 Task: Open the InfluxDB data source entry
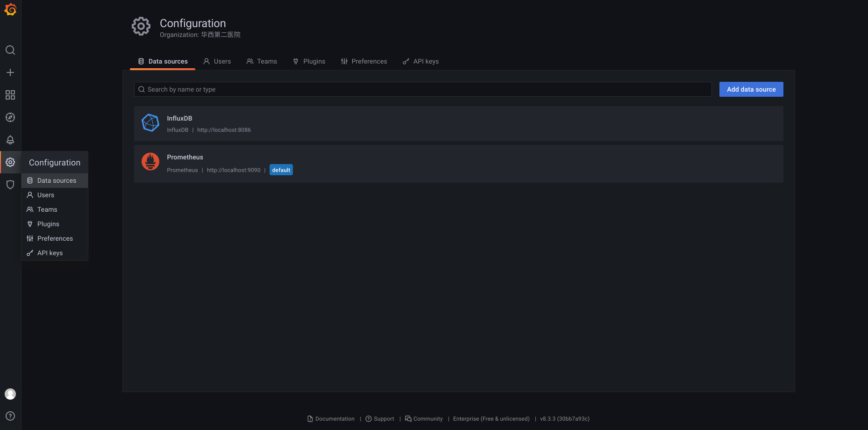[x=179, y=119]
